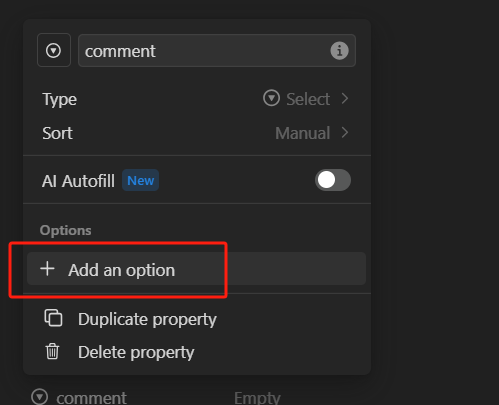Expand the Type chevron arrow
This screenshot has height=405, width=499.
tap(345, 99)
